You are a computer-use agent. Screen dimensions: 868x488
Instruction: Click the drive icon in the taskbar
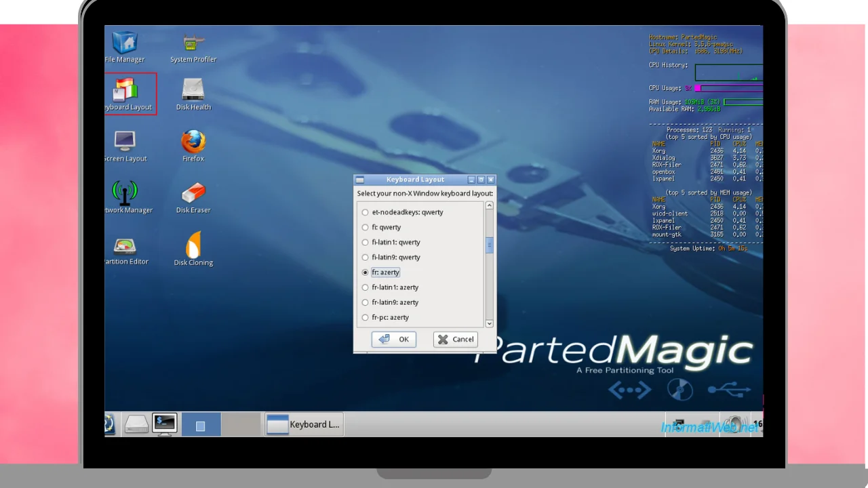(x=136, y=424)
